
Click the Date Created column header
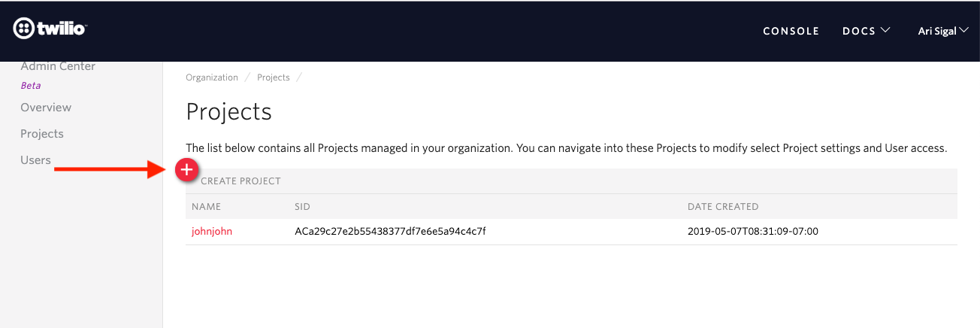pyautogui.click(x=723, y=206)
